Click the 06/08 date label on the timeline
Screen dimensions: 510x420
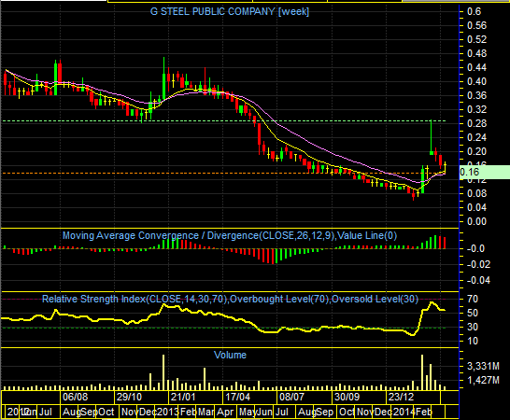coord(75,397)
